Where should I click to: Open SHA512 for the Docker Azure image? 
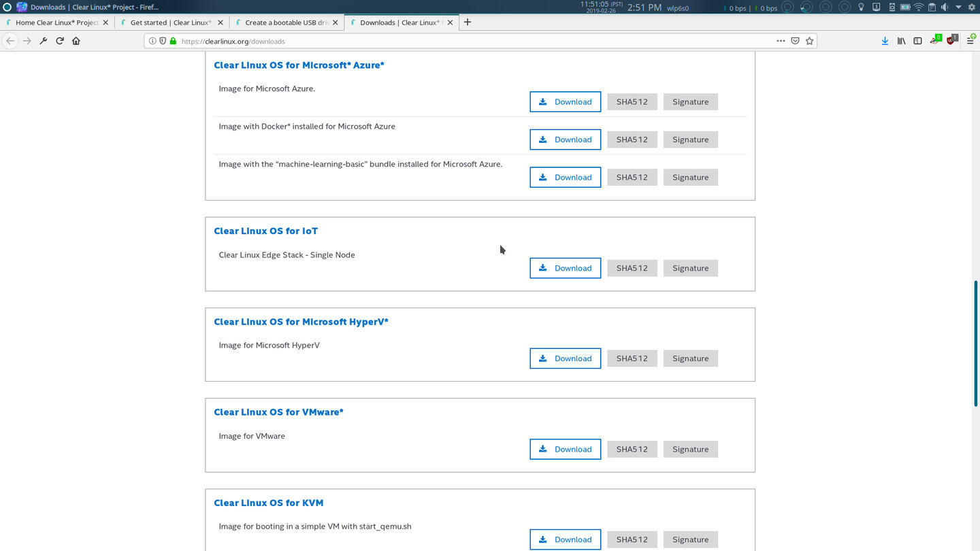632,139
